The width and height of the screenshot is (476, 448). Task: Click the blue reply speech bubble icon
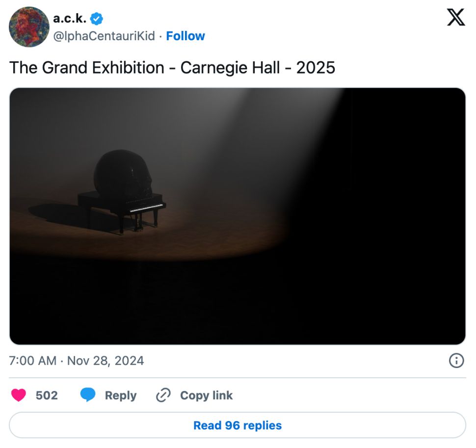[88, 395]
